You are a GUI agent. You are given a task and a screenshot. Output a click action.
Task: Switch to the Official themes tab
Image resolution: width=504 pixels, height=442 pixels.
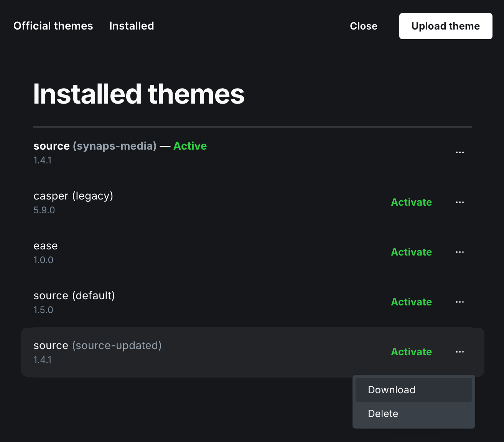(53, 26)
